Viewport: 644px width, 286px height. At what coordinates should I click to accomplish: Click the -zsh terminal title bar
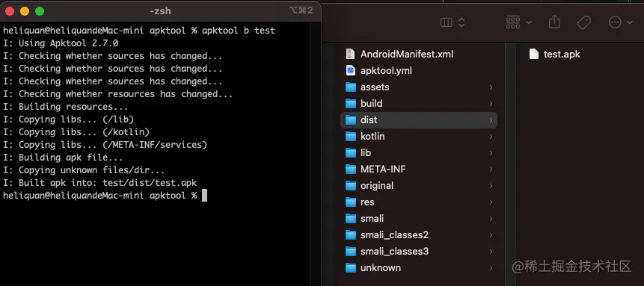[x=160, y=10]
